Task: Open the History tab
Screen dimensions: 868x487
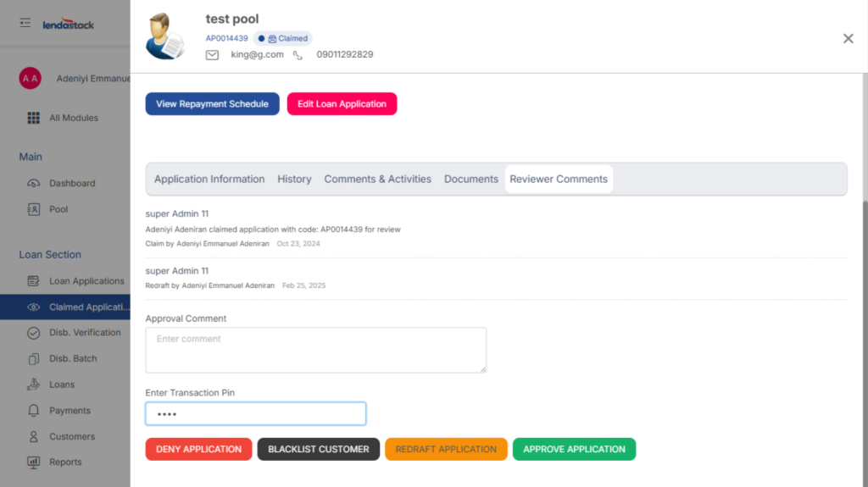Action: 294,180
